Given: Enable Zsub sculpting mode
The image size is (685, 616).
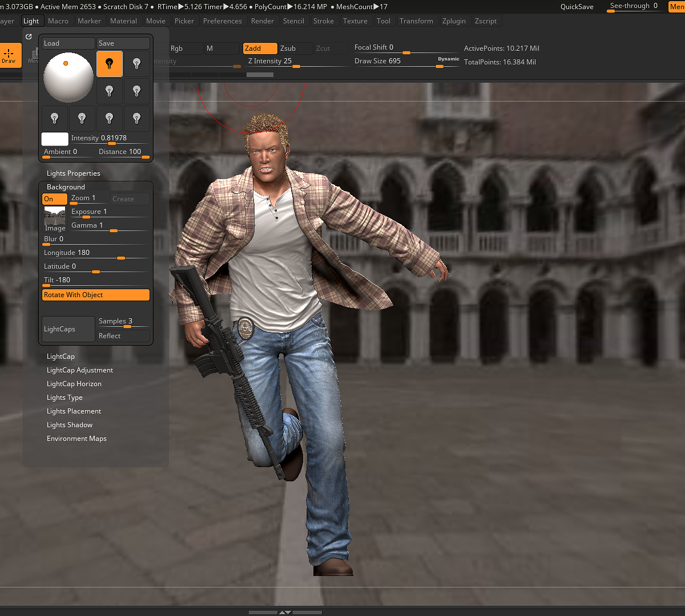Looking at the screenshot, I should coord(295,48).
